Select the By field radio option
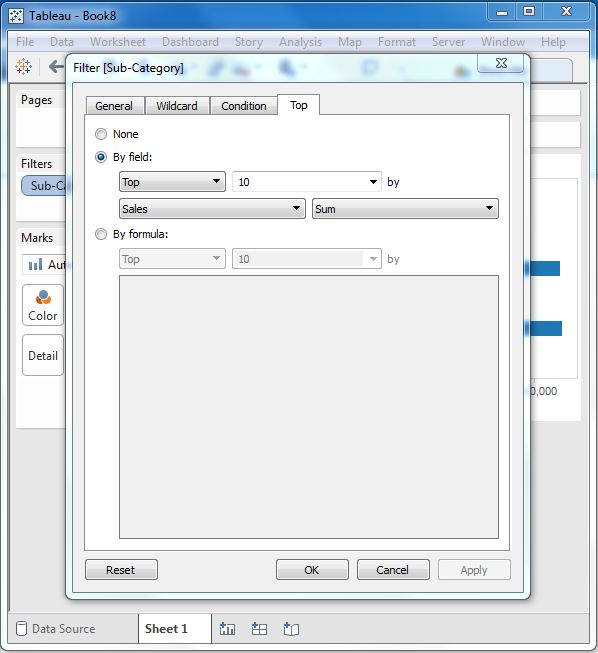The image size is (598, 653). (x=101, y=157)
